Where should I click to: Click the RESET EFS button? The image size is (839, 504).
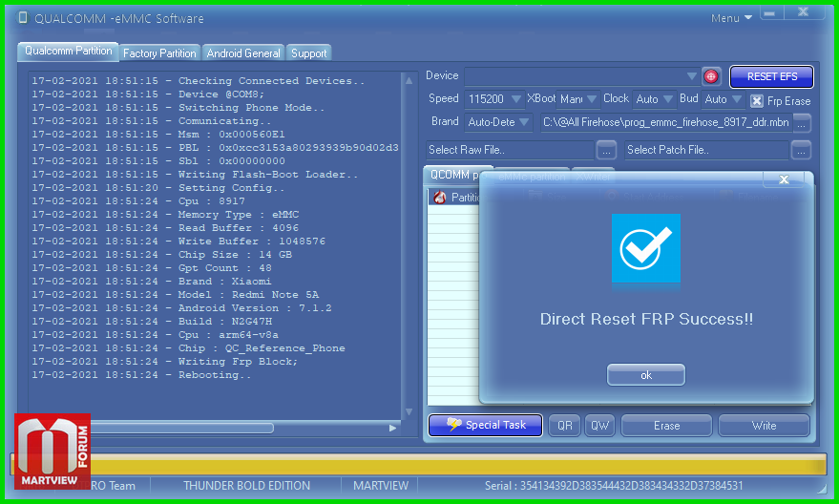[771, 76]
